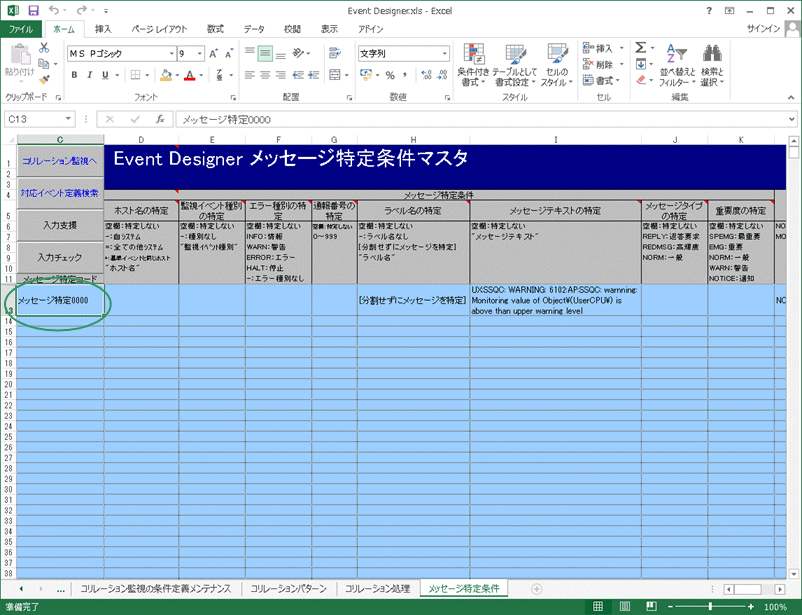Screen dimensions: 802x615
Task: Increase indent in the alignment group
Action: 314,75
